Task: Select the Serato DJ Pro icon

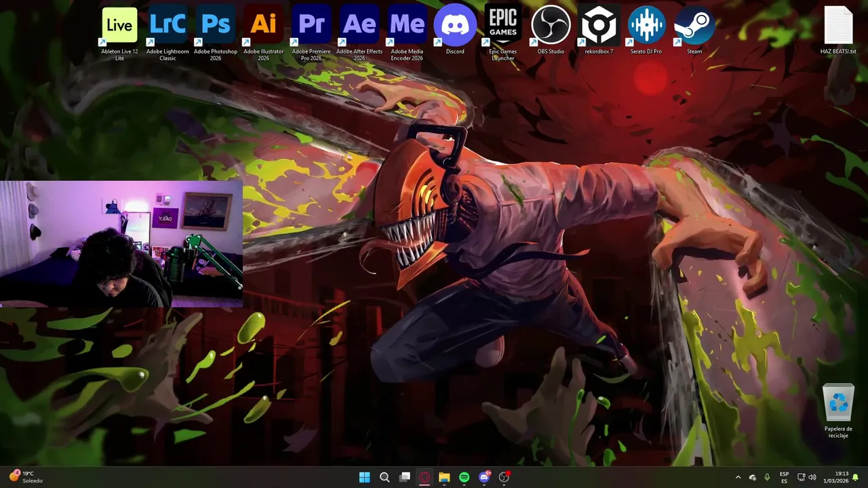Action: pos(646,30)
